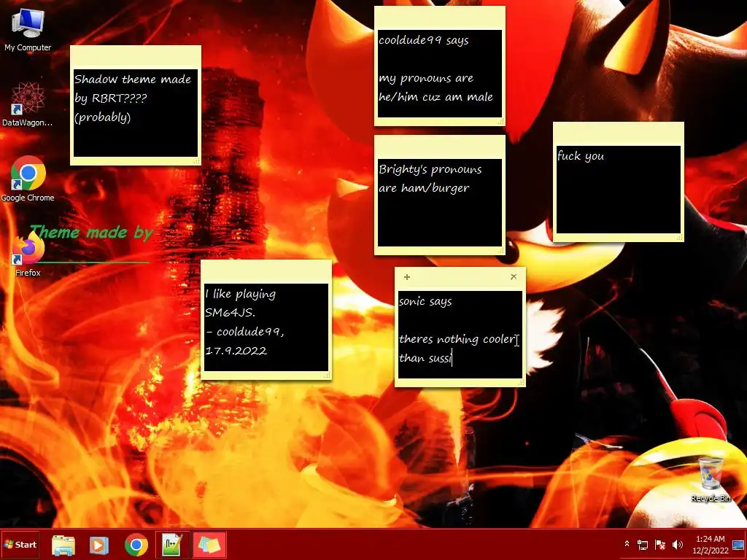
Task: Open the clock showing 1:24 AM
Action: click(711, 545)
